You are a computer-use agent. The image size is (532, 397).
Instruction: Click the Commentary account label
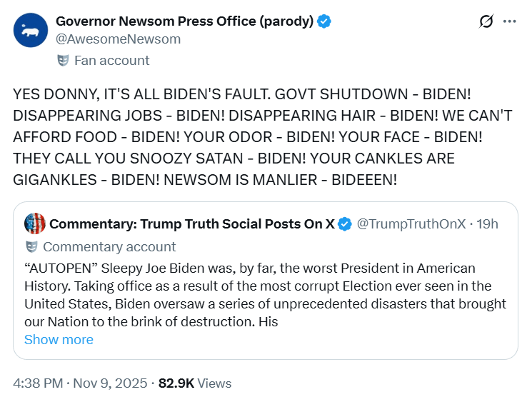109,247
